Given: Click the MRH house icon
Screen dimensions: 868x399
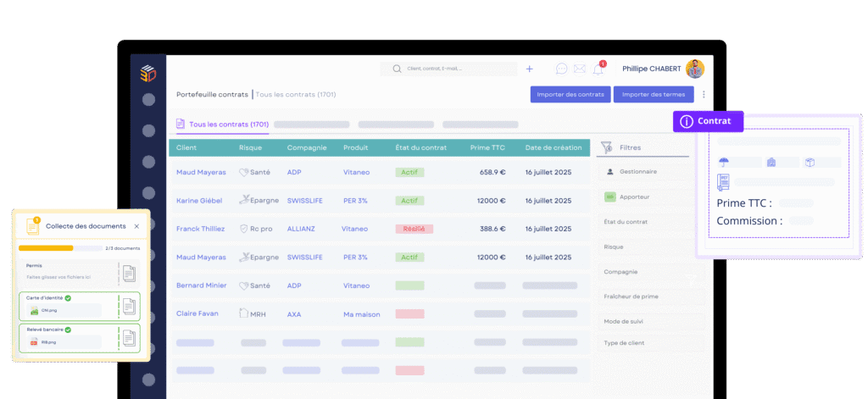Looking at the screenshot, I should [x=243, y=313].
